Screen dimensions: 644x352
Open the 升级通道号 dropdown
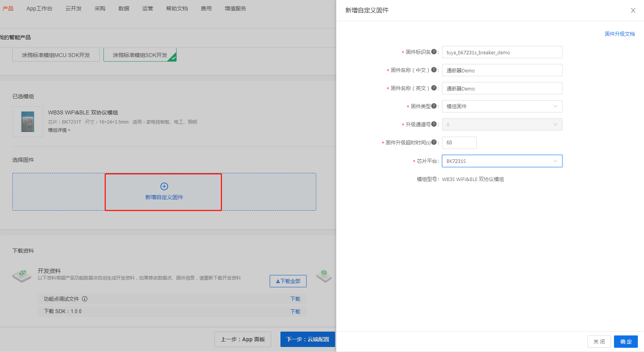click(502, 124)
